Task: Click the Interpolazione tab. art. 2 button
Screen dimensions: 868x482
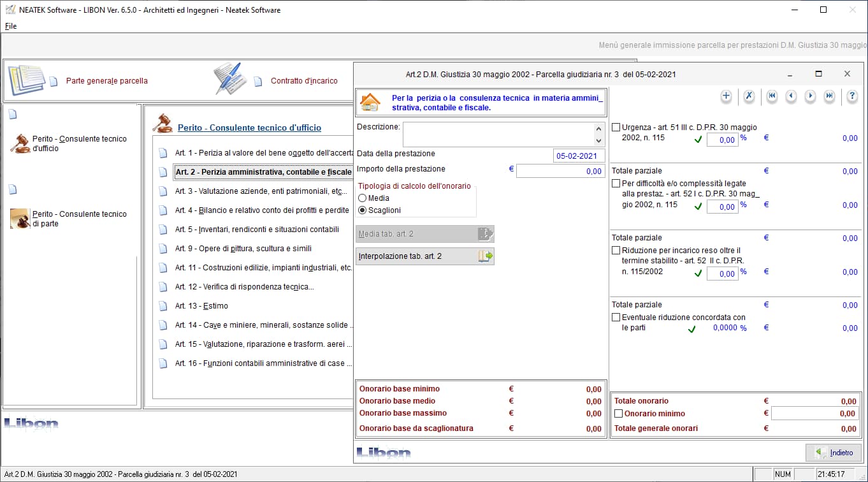Action: (425, 256)
